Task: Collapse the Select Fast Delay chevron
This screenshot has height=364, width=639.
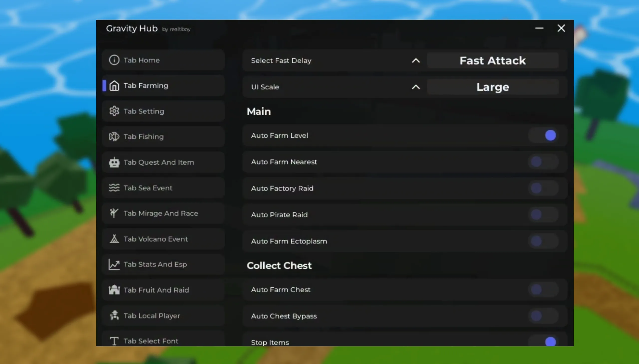Action: click(x=416, y=61)
